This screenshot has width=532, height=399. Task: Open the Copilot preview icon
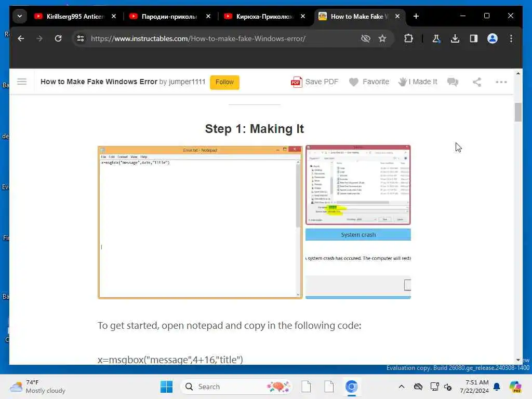point(515,387)
